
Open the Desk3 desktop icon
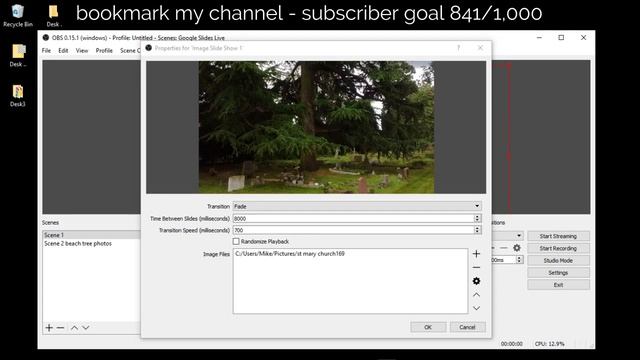[x=18, y=96]
